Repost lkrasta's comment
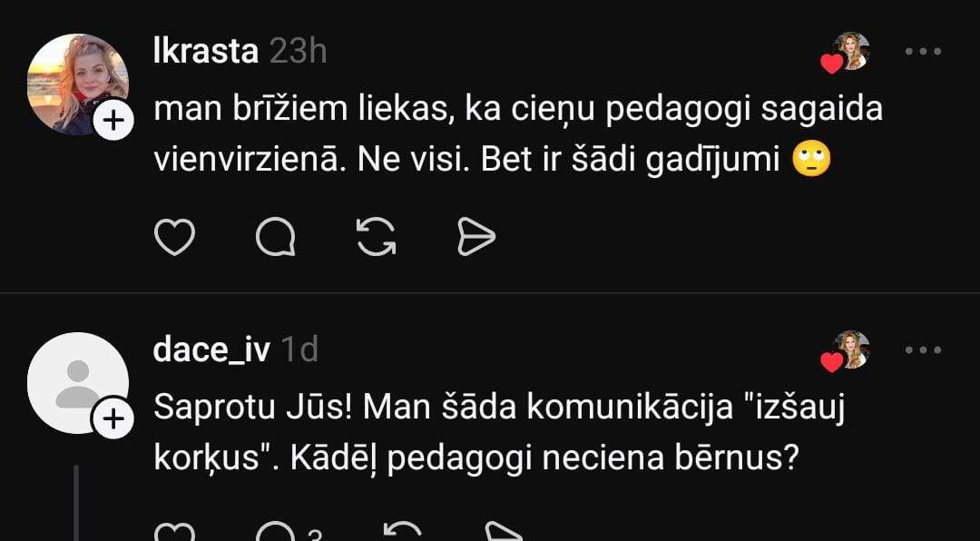This screenshot has height=541, width=980. [x=376, y=237]
